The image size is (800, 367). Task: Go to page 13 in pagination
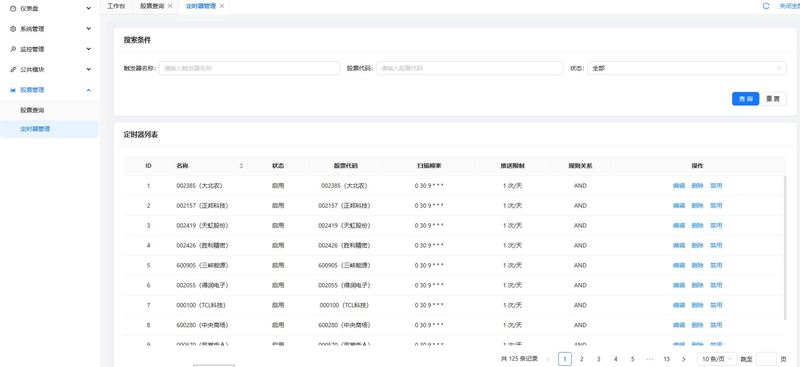pos(666,359)
